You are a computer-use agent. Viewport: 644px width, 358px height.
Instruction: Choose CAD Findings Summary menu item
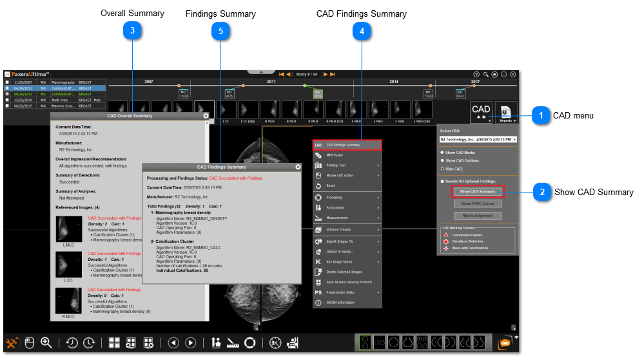pos(347,145)
